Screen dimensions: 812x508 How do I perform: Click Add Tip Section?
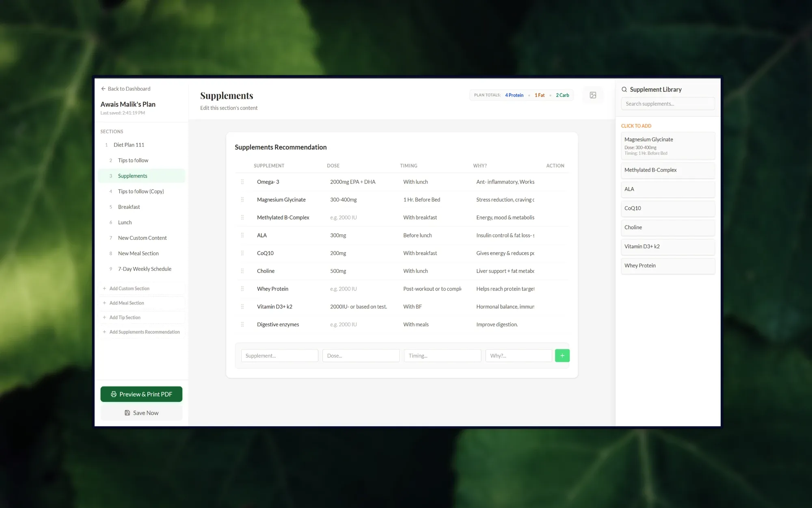pos(141,317)
